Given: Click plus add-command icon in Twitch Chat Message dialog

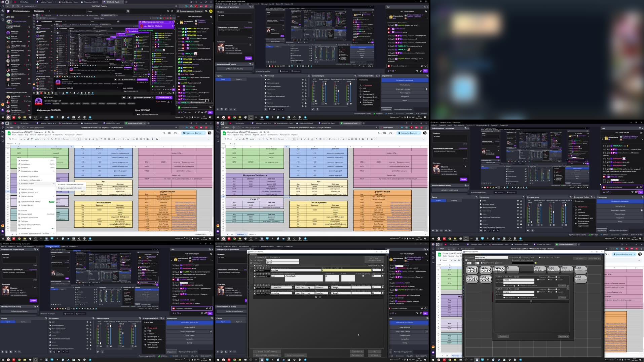Looking at the screenshot, I should pyautogui.click(x=531, y=301).
